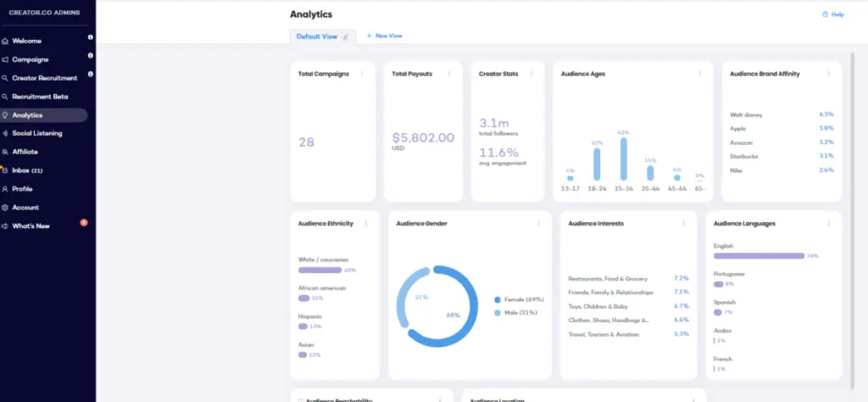Screen dimensions: 868x402
Task: Open Total Campaigns card options menu
Action: point(362,74)
